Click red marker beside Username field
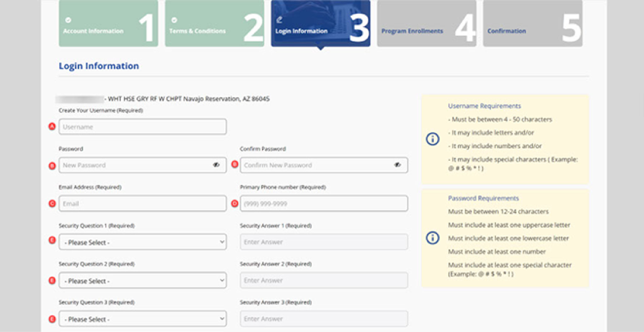Screen dimensions: 644x332 point(52,127)
